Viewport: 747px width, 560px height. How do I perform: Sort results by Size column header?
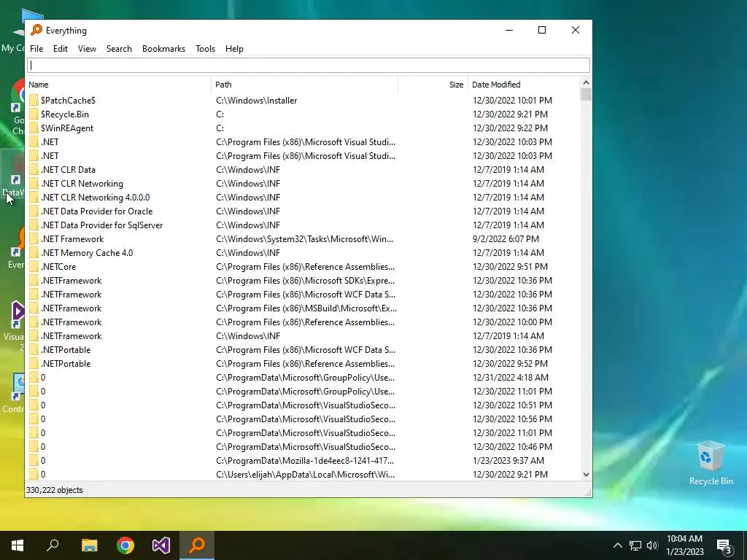tap(433, 85)
